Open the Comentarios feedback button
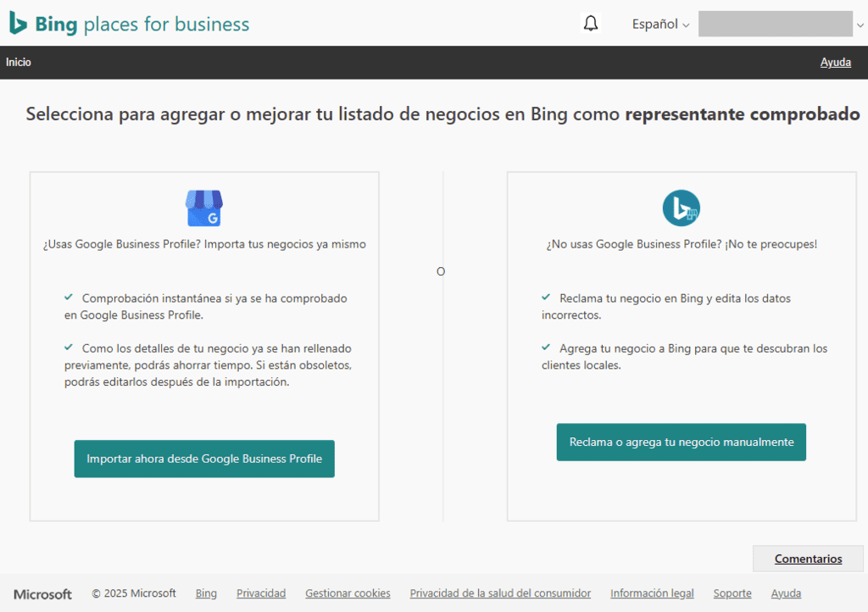 (808, 559)
